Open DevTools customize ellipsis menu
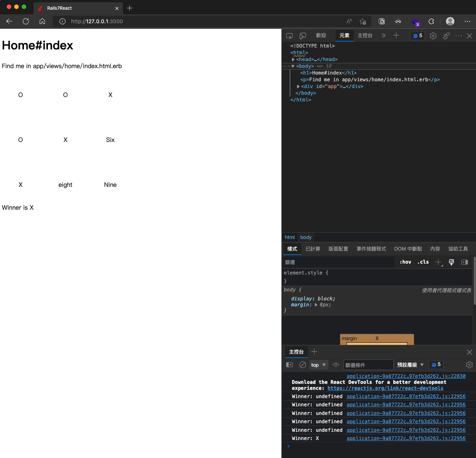 (x=459, y=36)
